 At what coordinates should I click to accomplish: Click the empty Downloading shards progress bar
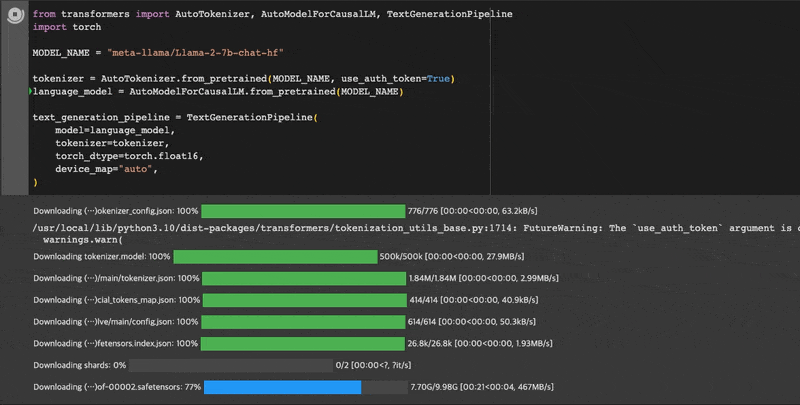[x=231, y=365]
